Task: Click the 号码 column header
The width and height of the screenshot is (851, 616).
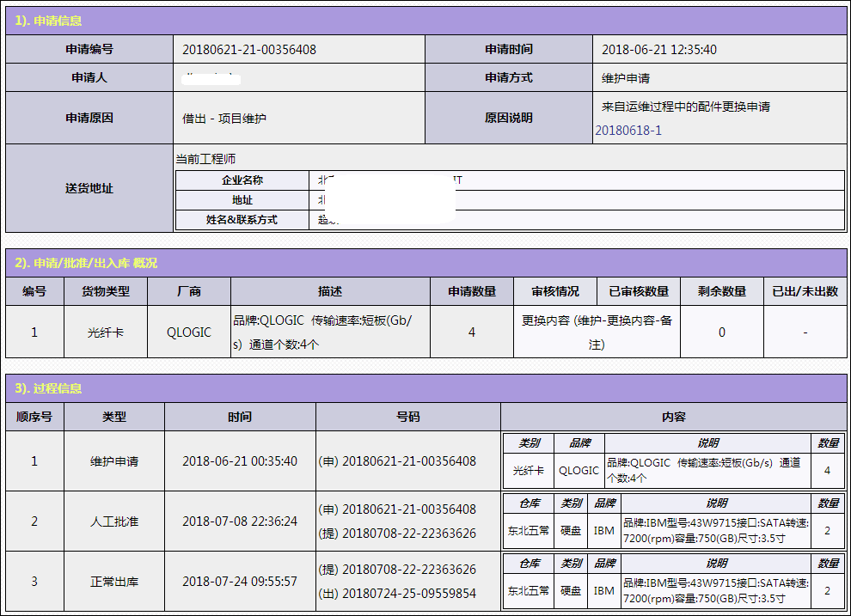Action: (408, 417)
